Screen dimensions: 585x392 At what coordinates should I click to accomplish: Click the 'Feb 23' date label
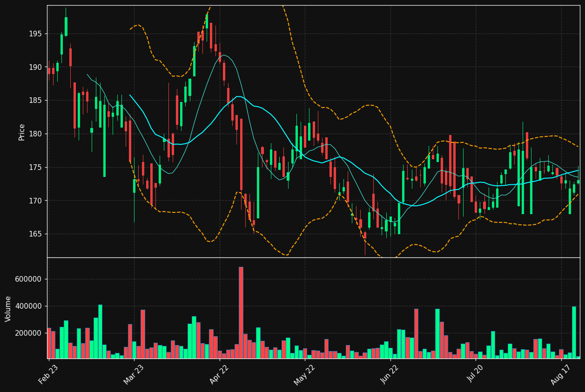click(x=48, y=374)
